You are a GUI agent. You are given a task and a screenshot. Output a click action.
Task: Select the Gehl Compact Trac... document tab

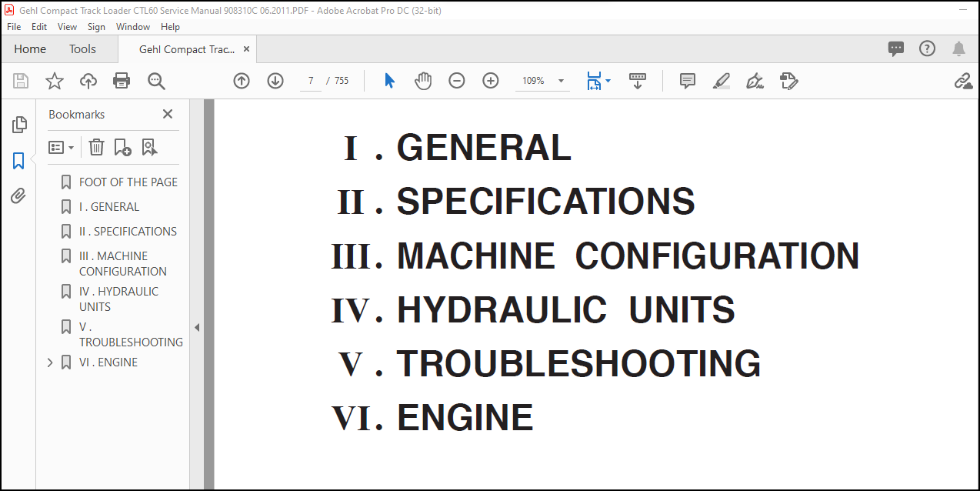(x=187, y=49)
